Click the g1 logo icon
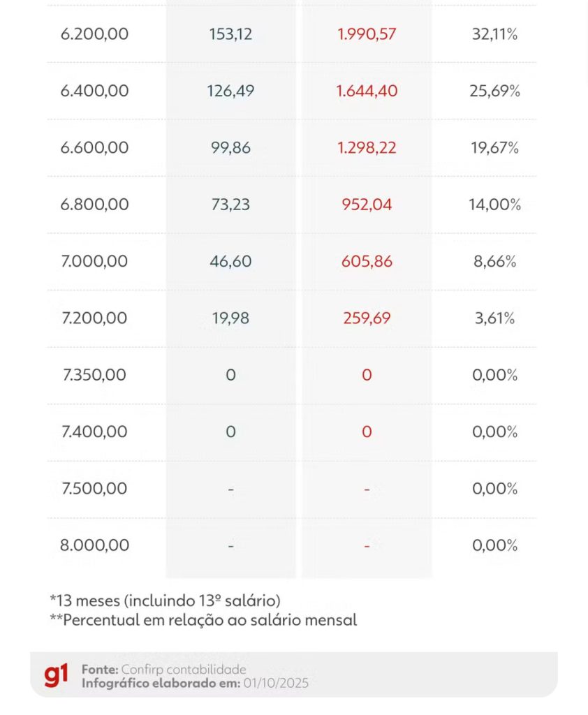 (x=56, y=675)
